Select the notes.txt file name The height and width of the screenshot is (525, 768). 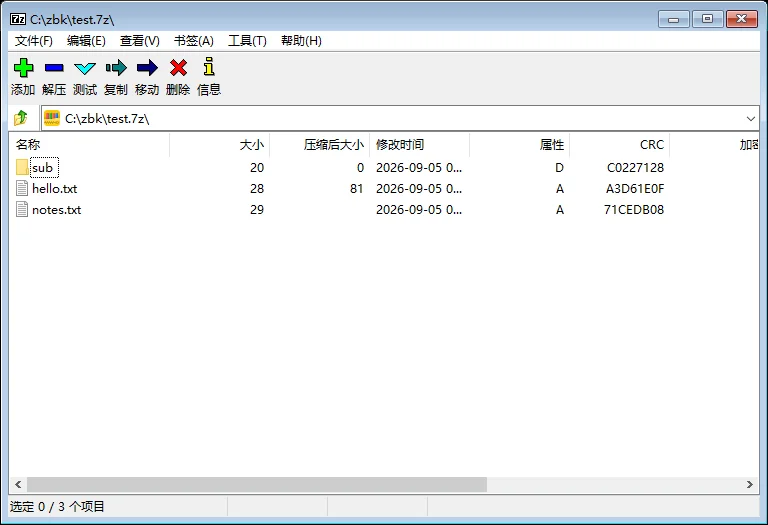click(56, 210)
